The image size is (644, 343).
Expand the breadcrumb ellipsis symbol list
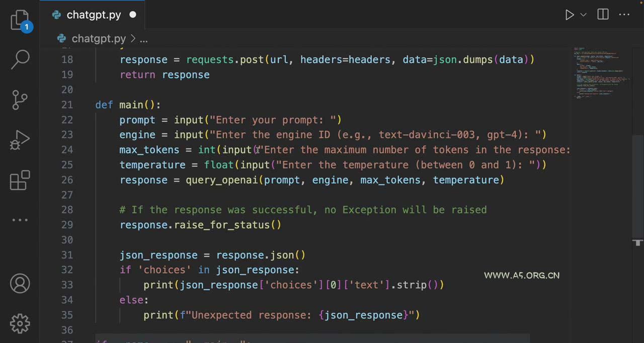(x=143, y=39)
